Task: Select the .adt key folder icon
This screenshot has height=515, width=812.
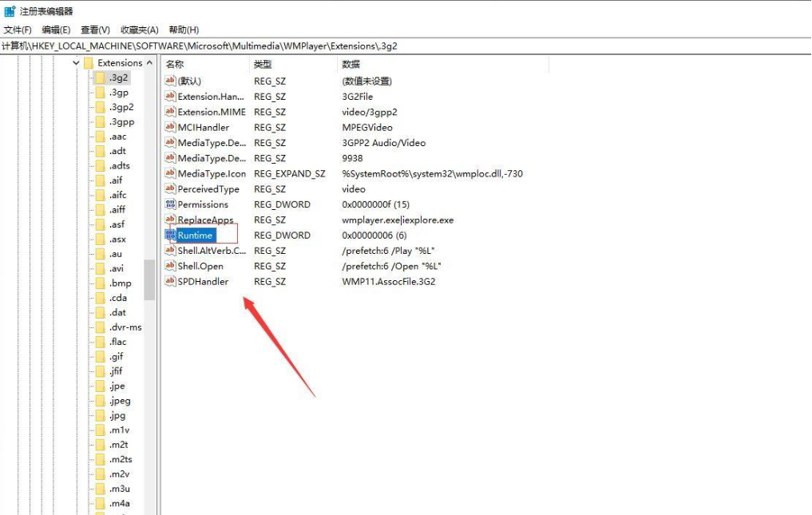Action: coord(101,151)
